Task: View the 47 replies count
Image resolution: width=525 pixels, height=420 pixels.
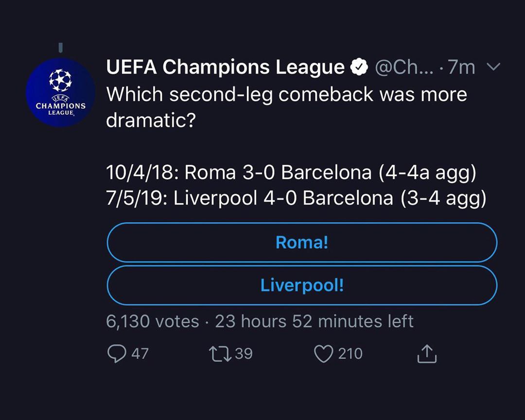Action: (x=140, y=354)
